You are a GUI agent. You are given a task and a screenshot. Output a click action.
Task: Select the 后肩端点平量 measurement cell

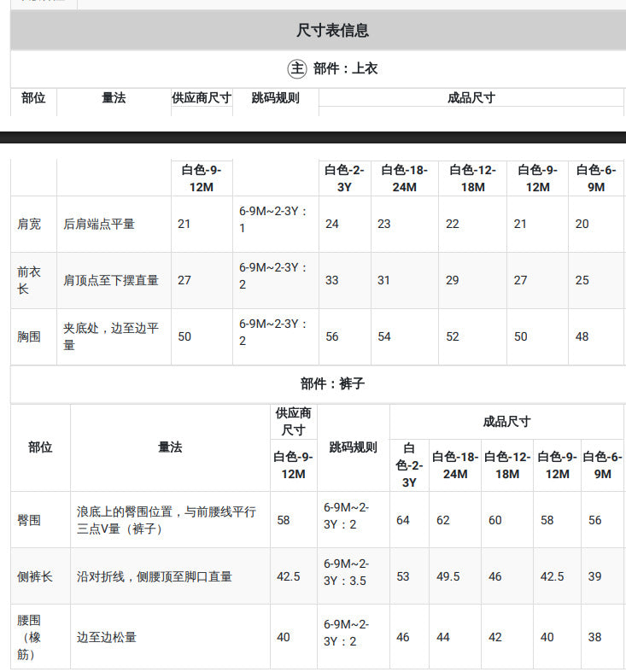point(99,224)
